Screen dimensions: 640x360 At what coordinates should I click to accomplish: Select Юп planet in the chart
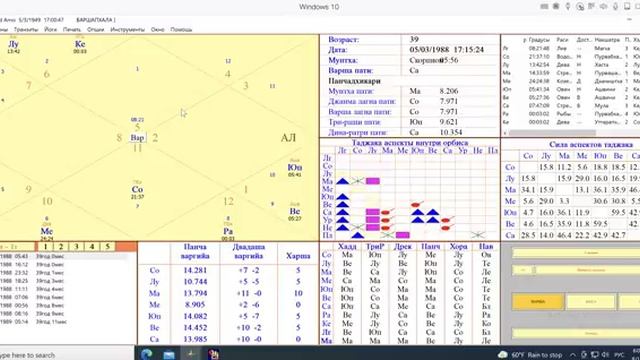294,167
